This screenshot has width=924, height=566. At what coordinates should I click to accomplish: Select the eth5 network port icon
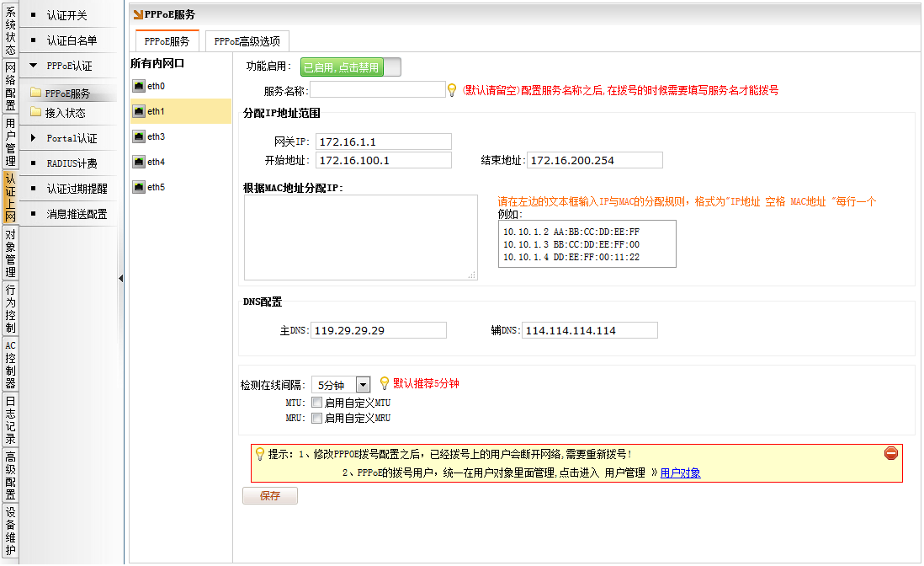(139, 187)
